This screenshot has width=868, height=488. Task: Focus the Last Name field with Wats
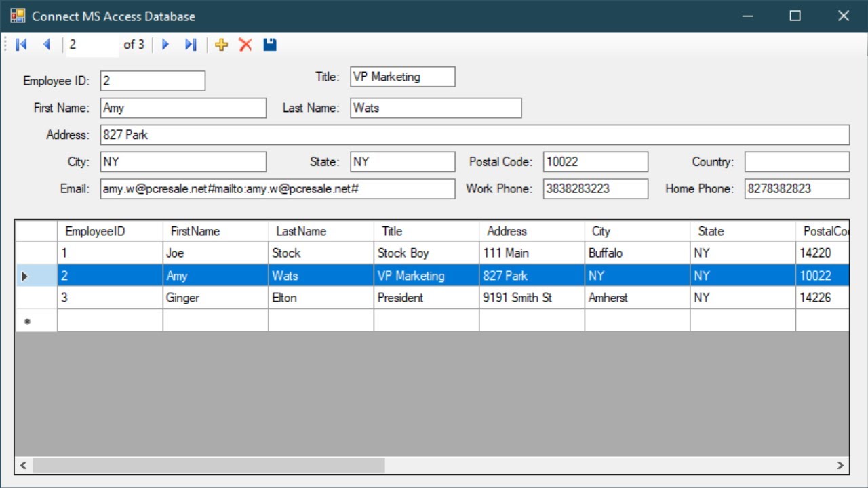[x=436, y=108]
